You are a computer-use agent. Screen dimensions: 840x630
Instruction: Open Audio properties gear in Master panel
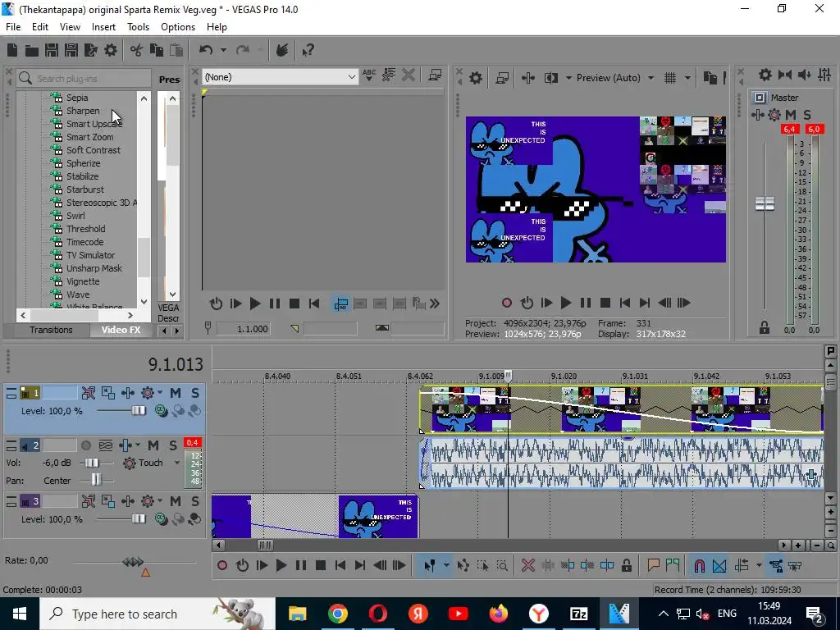coord(765,75)
